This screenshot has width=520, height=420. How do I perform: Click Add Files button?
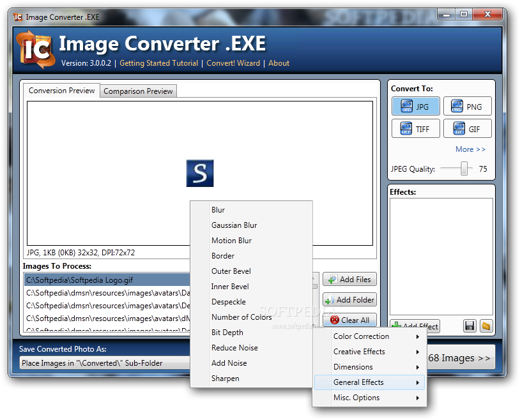tap(349, 280)
